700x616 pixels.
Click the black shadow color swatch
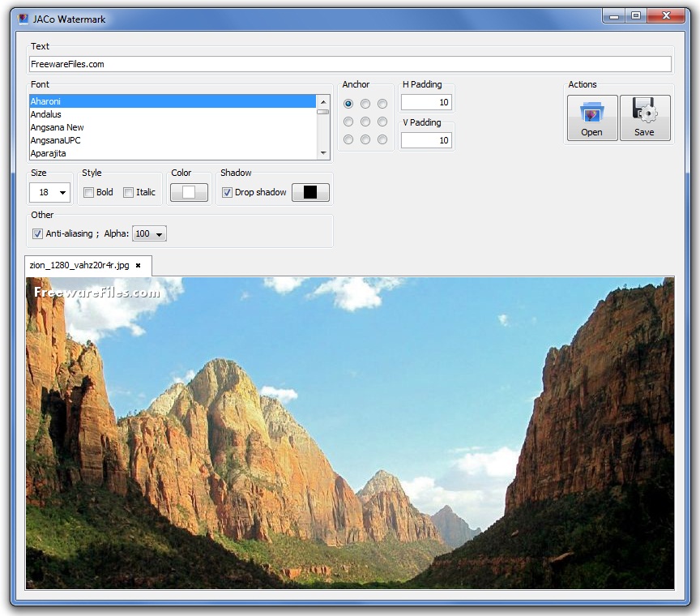click(310, 192)
